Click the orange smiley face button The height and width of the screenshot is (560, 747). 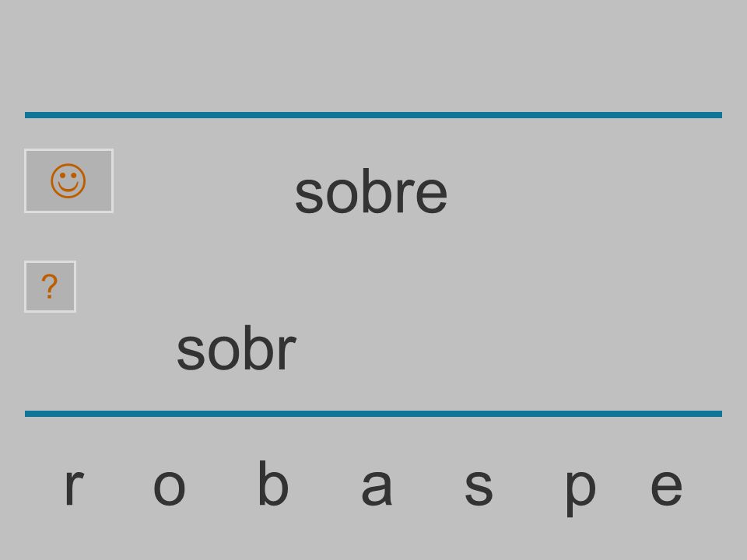click(x=68, y=181)
